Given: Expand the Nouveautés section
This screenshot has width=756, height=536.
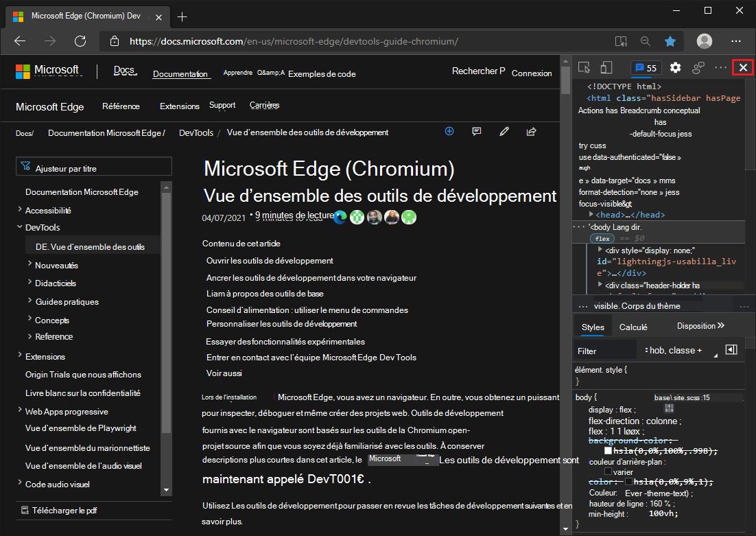Looking at the screenshot, I should [x=30, y=264].
